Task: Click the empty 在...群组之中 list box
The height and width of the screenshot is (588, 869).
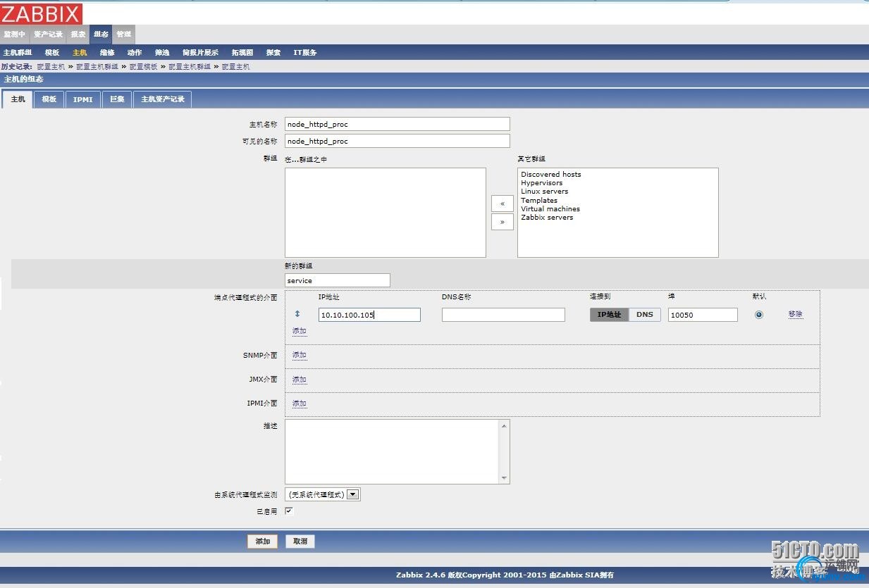Action: point(386,213)
